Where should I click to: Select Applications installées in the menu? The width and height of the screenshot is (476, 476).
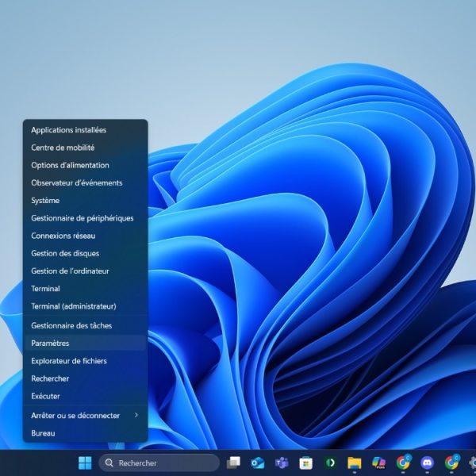pyautogui.click(x=86, y=130)
